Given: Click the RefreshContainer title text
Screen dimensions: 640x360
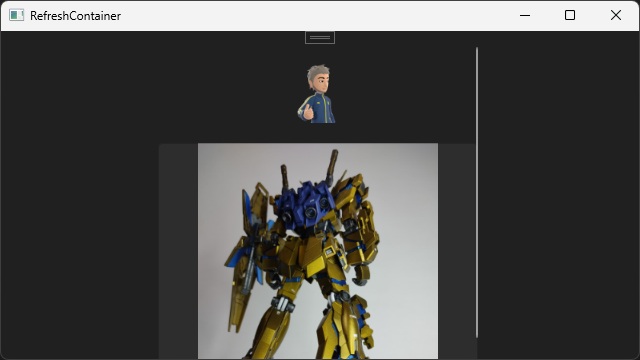Looking at the screenshot, I should coord(76,16).
